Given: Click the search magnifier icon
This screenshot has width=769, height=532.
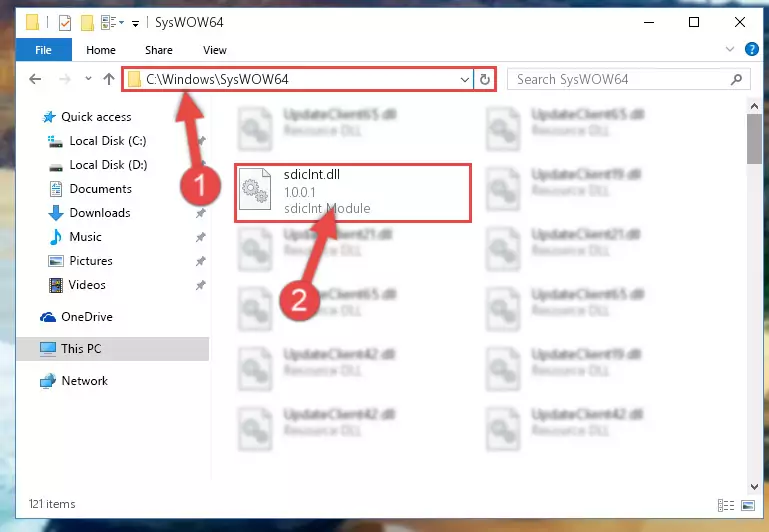Looking at the screenshot, I should [x=736, y=79].
